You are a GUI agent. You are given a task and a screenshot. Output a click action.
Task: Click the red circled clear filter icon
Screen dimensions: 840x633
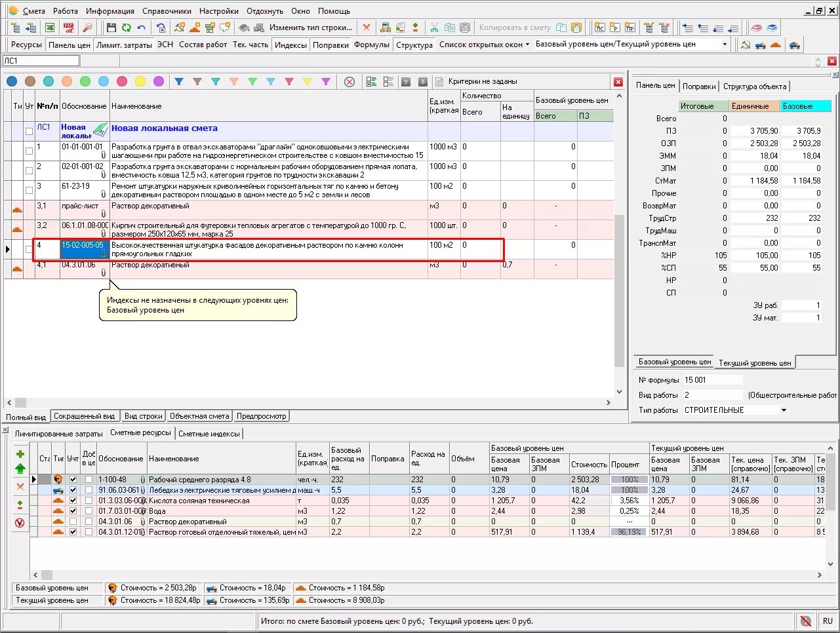click(x=350, y=81)
